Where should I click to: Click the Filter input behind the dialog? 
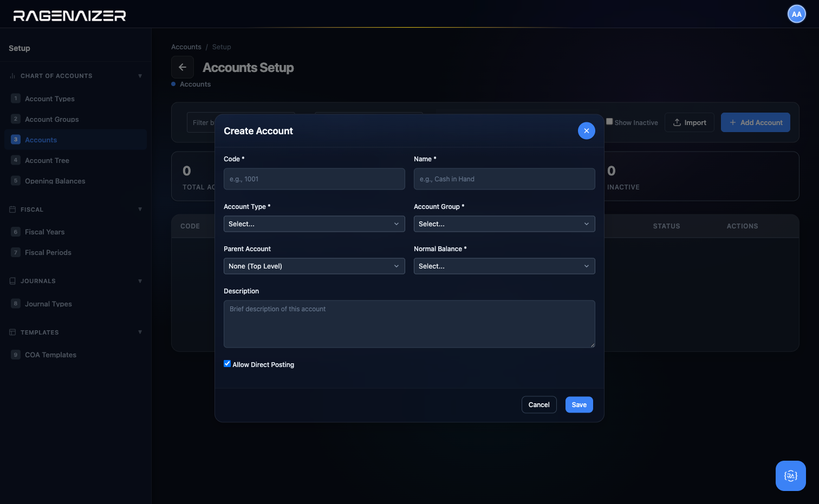[x=201, y=123]
